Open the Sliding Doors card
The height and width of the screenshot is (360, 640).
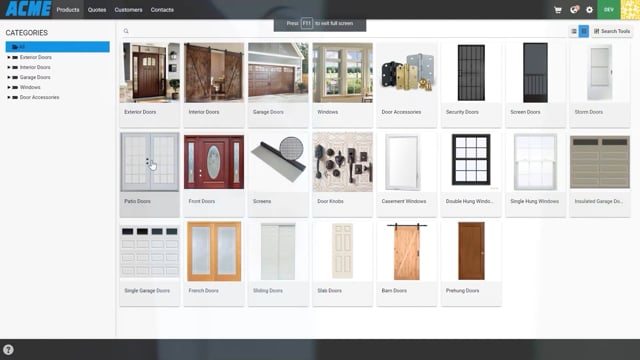click(278, 264)
